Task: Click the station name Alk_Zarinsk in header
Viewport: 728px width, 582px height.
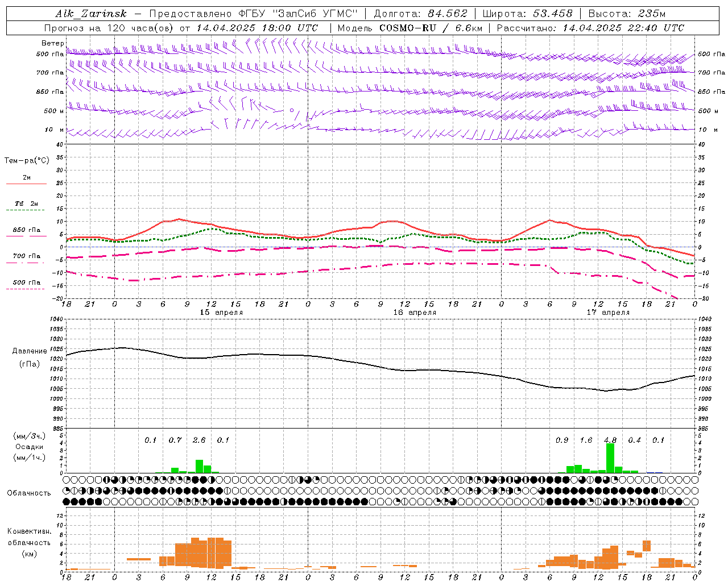Action: 91,14
